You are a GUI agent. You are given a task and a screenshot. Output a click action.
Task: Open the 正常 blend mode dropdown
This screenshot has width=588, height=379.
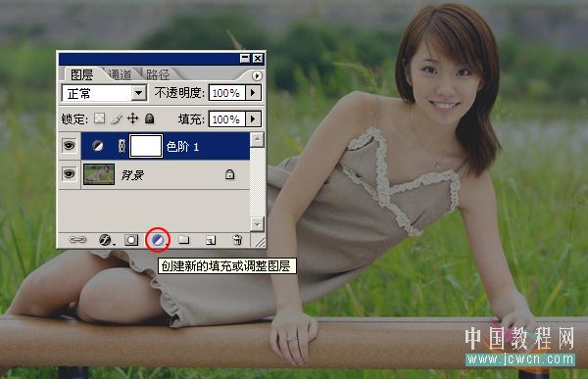(x=104, y=93)
